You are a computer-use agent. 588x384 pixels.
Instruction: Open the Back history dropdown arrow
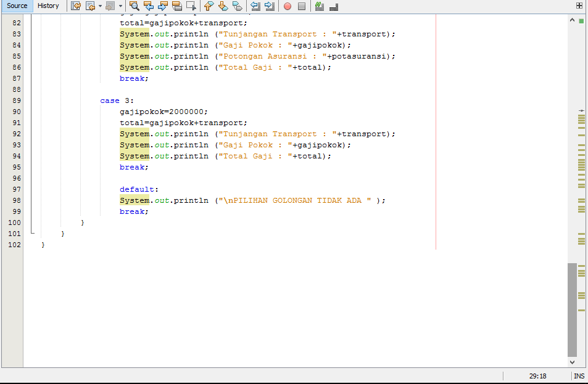[x=100, y=6]
